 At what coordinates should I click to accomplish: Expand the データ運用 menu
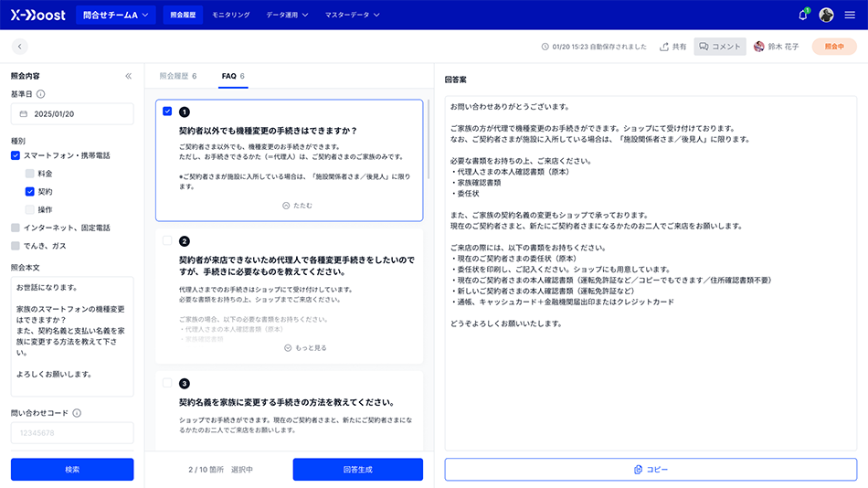coord(286,15)
